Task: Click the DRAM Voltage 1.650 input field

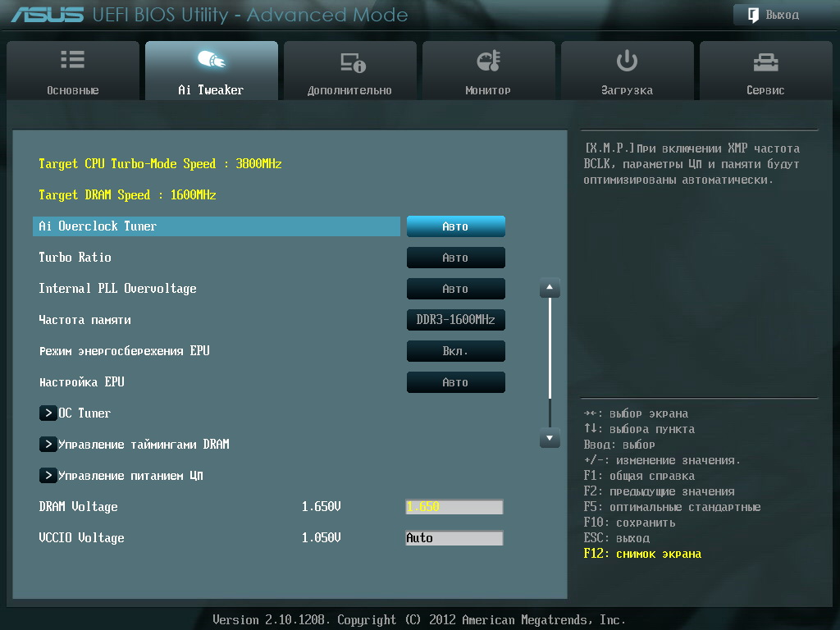Action: pos(454,507)
